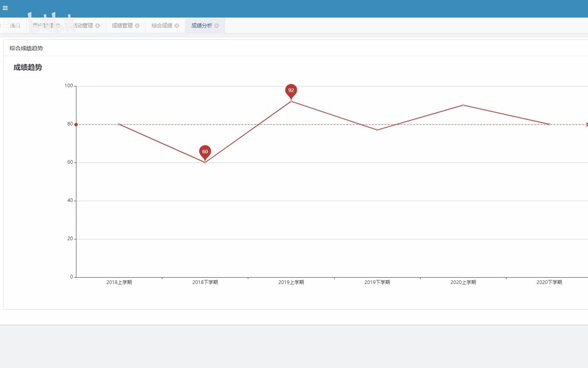Viewport: 588px width, 368px height.
Task: Close the 成绩分析 tab
Action: (217, 25)
